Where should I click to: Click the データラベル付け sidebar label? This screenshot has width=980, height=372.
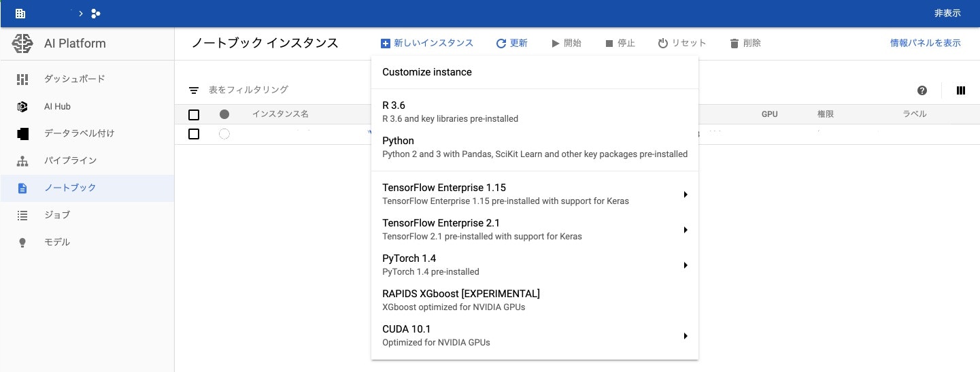(x=79, y=134)
